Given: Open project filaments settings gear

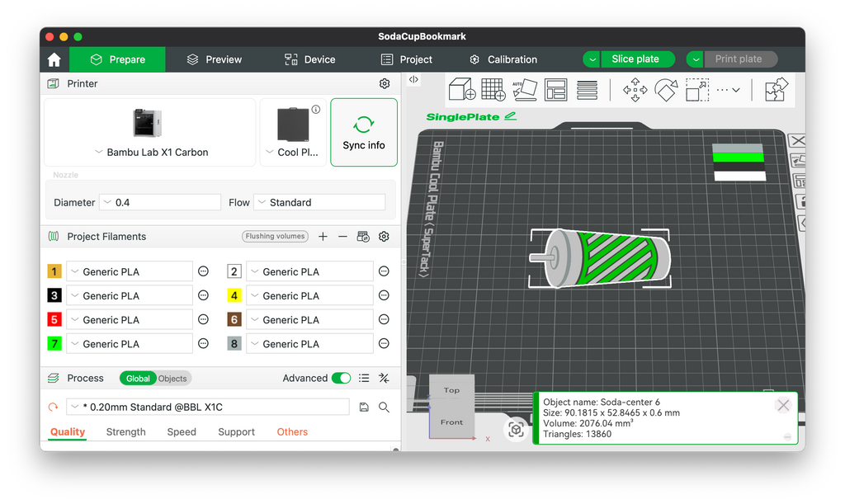Looking at the screenshot, I should click(x=384, y=237).
